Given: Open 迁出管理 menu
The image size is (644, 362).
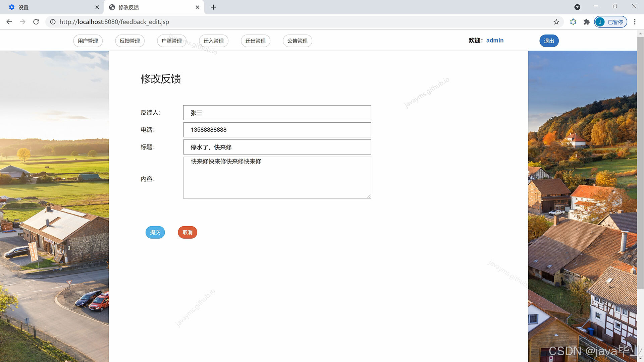Looking at the screenshot, I should pyautogui.click(x=256, y=41).
